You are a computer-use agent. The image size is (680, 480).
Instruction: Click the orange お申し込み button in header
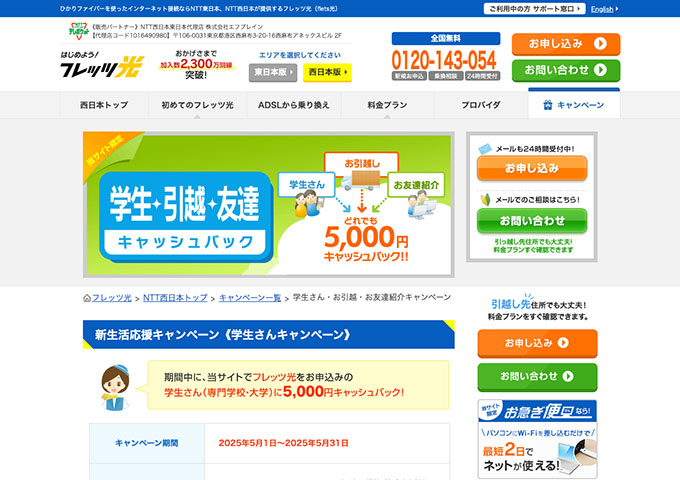tap(566, 44)
